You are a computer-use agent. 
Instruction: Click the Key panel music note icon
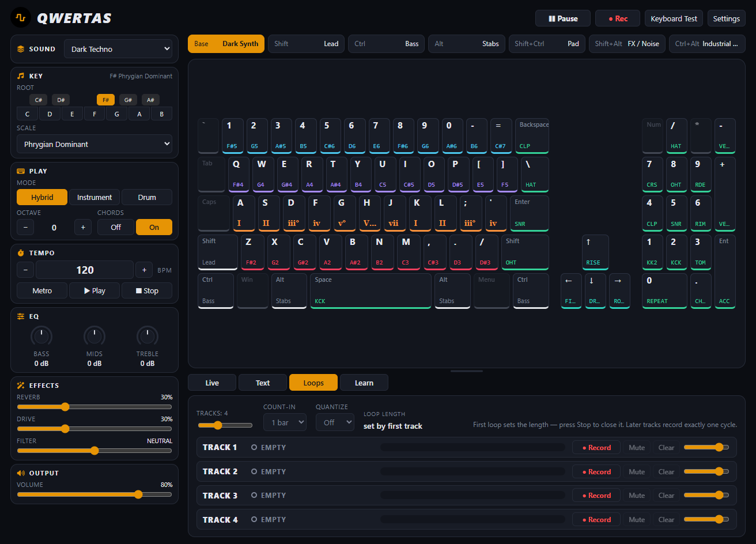[x=21, y=76]
